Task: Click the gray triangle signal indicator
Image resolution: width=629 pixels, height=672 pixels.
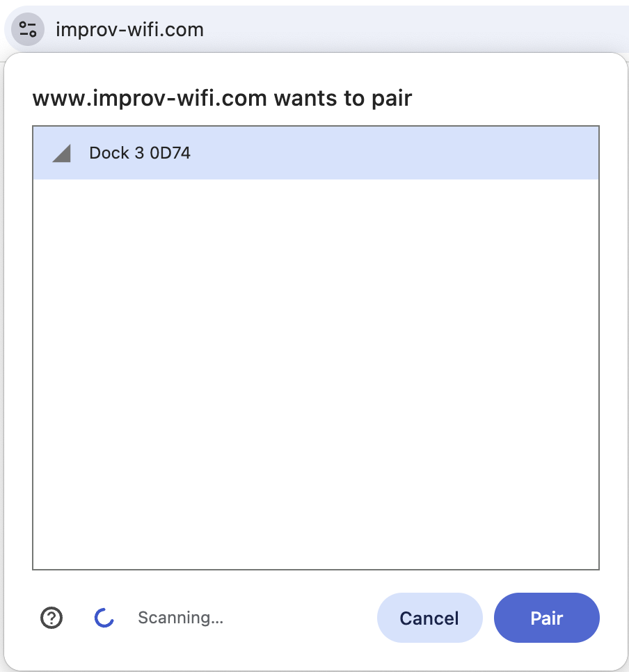Action: (61, 153)
